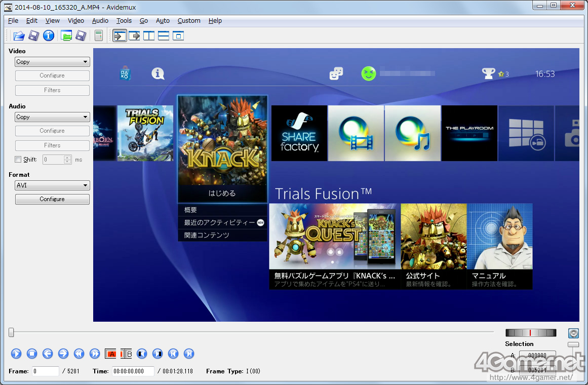The width and height of the screenshot is (588, 385).
Task: Click the Open Video folder icon
Action: [19, 35]
